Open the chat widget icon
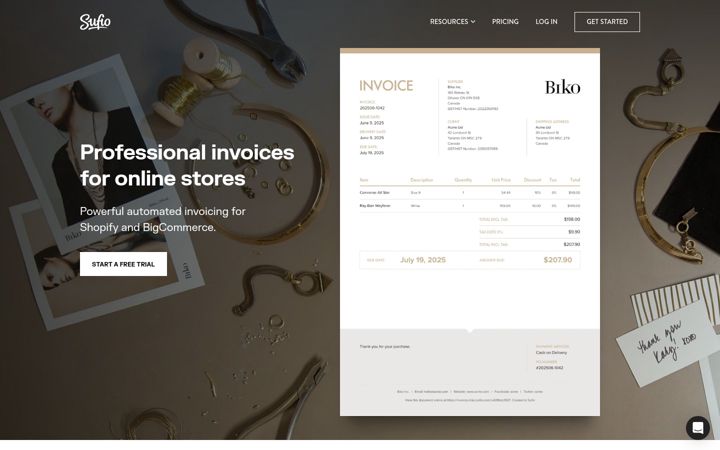The height and width of the screenshot is (450, 720). tap(698, 428)
